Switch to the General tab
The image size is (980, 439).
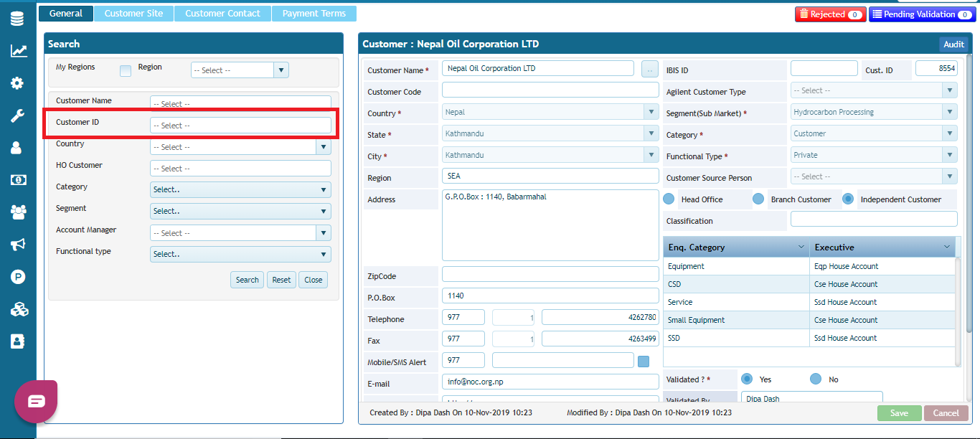pos(66,13)
